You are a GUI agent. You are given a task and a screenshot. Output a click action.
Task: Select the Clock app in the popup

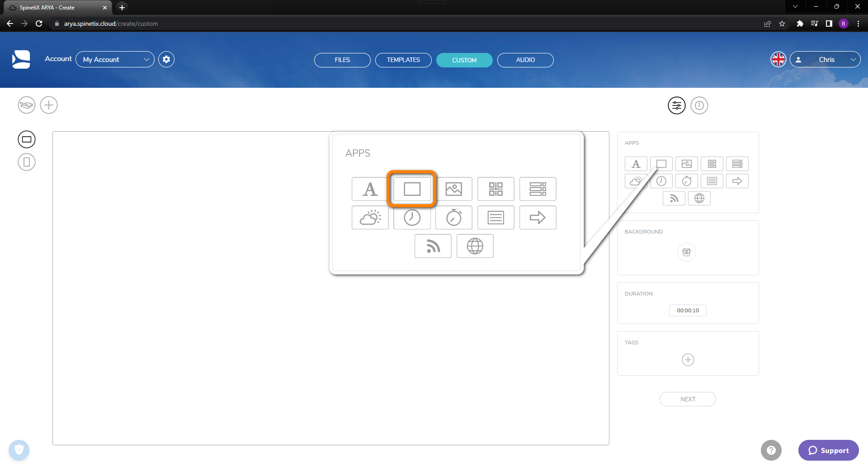412,218
